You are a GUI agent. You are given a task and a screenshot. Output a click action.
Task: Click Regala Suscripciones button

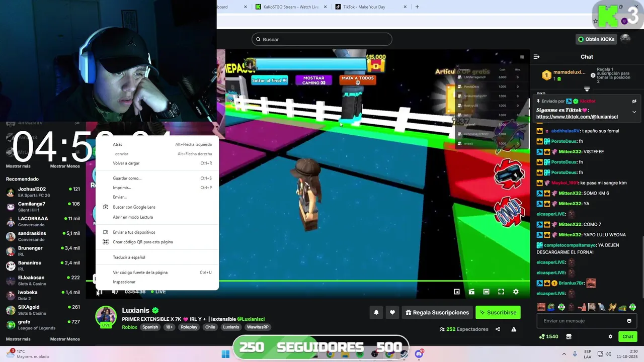[437, 313]
